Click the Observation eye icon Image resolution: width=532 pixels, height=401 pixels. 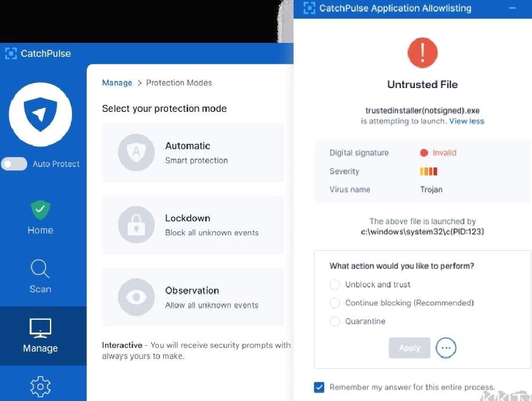136,297
